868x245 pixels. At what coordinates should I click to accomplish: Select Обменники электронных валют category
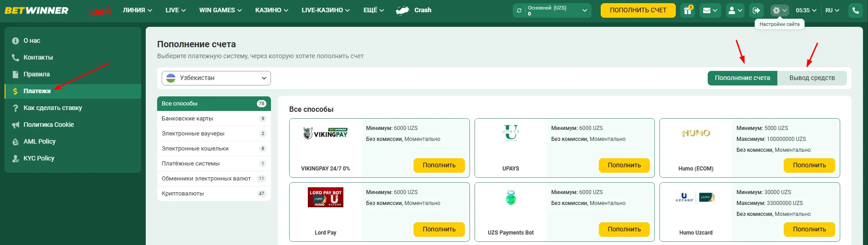[x=214, y=179]
